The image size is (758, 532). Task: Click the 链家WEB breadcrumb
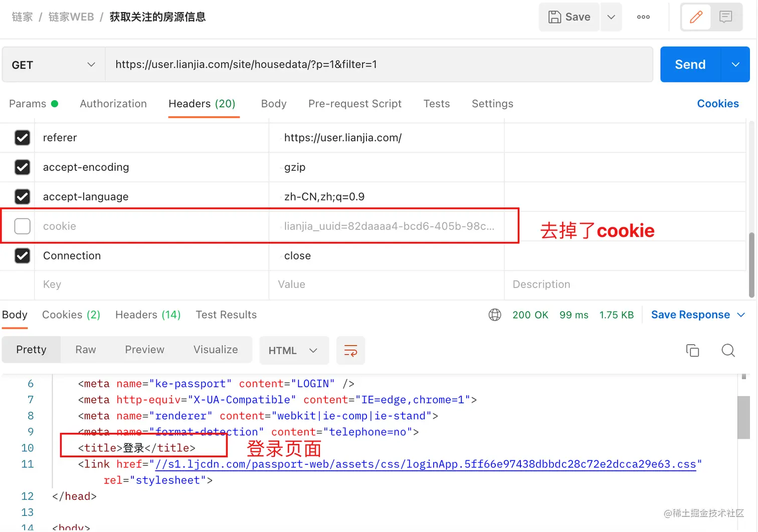click(71, 17)
